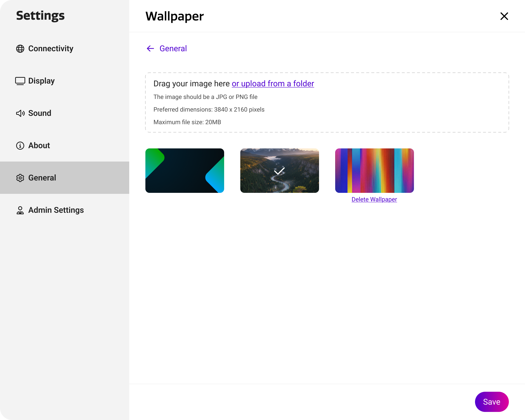Click the Connectivity globe icon
This screenshot has width=525, height=420.
point(20,49)
